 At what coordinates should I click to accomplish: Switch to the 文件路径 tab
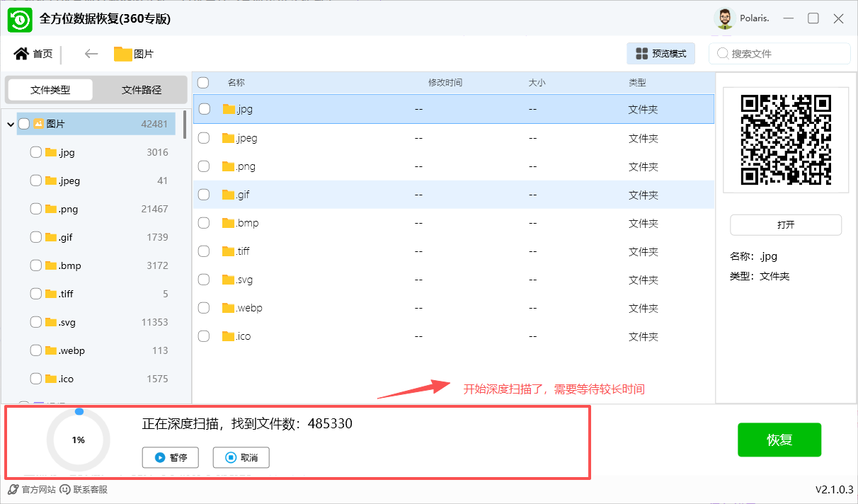(142, 90)
